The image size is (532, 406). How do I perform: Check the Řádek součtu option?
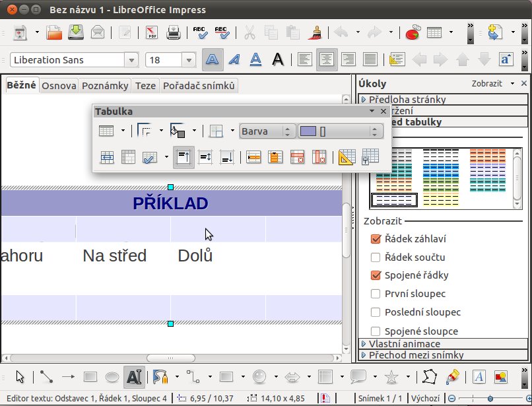[376, 257]
